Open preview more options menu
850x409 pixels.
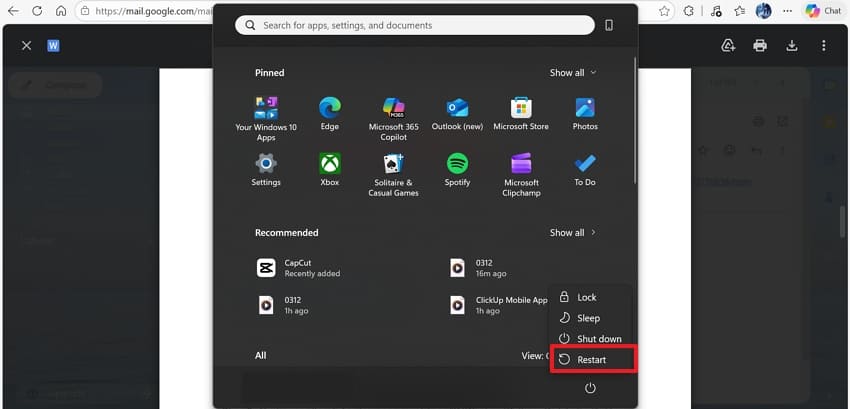tap(823, 46)
